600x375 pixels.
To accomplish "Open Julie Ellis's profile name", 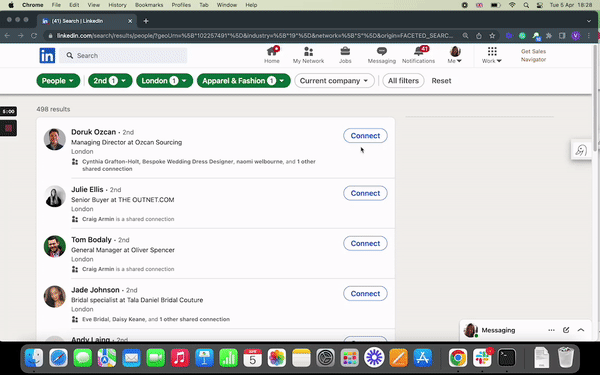I will click(x=87, y=189).
